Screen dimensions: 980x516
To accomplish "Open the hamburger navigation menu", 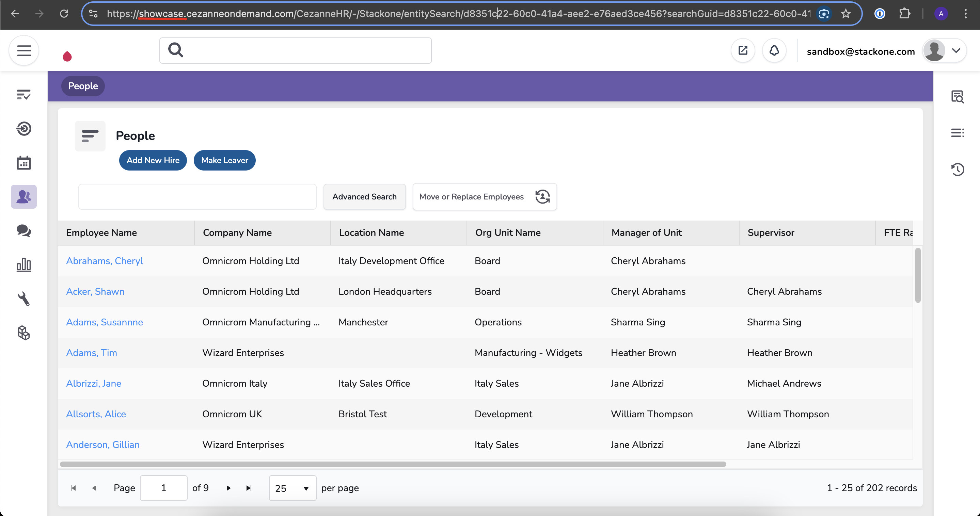I will (x=23, y=51).
